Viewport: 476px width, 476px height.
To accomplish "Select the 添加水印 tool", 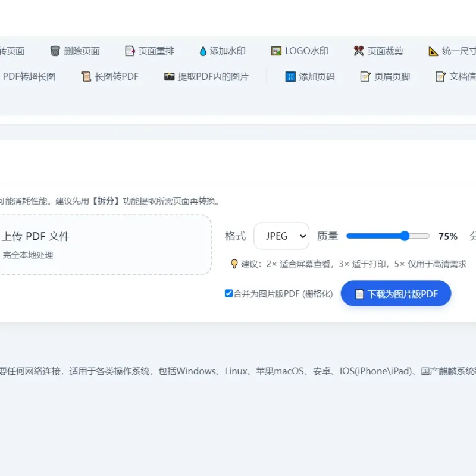I will pyautogui.click(x=223, y=51).
